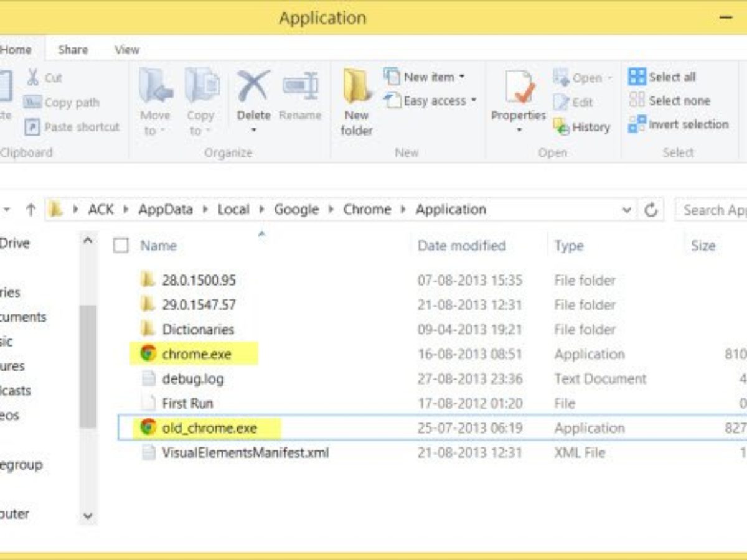Click the Easy access icon
747x560 pixels.
pos(392,101)
